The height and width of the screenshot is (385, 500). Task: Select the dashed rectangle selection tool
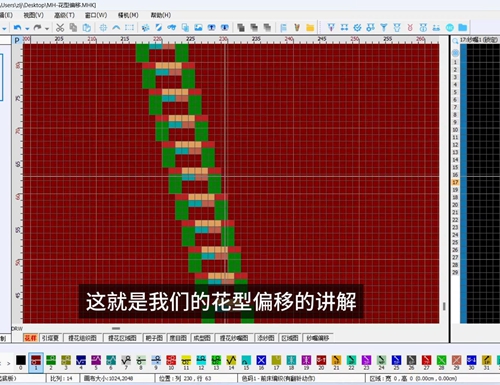[129, 28]
